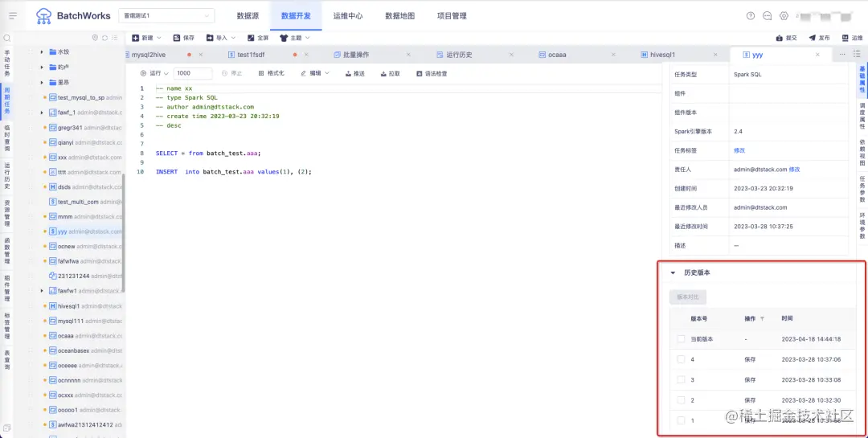The width and height of the screenshot is (868, 438).
Task: Open the help question mark icon
Action: 751,16
